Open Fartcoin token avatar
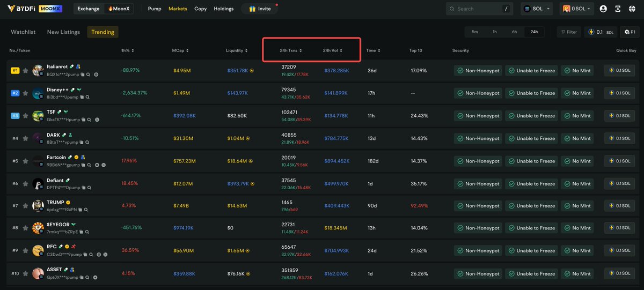The width and height of the screenshot is (644, 290). point(38,161)
